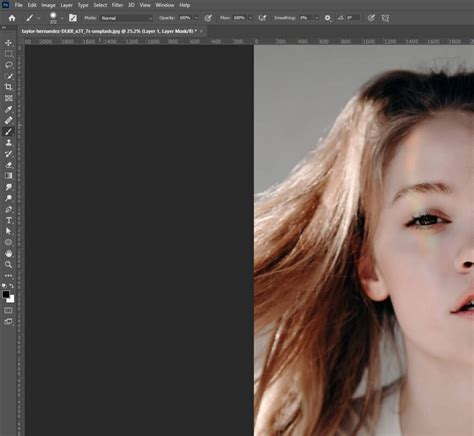Open the Brush Preset picker arrow

click(x=62, y=18)
